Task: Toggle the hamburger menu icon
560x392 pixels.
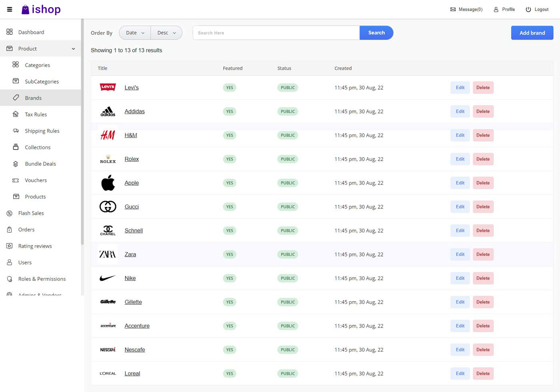Action: tap(9, 9)
